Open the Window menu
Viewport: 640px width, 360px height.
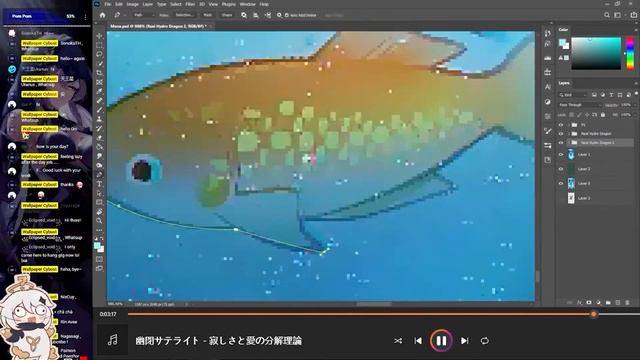pyautogui.click(x=247, y=4)
